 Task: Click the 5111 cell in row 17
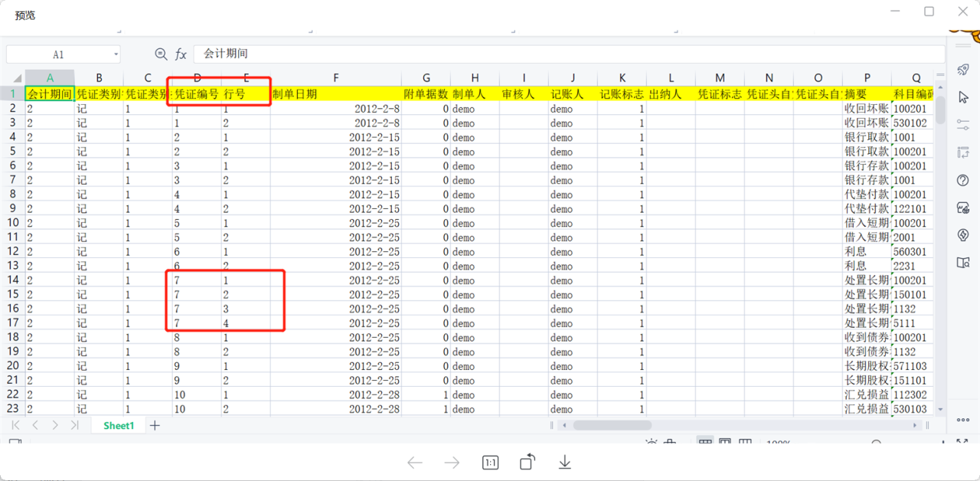913,323
